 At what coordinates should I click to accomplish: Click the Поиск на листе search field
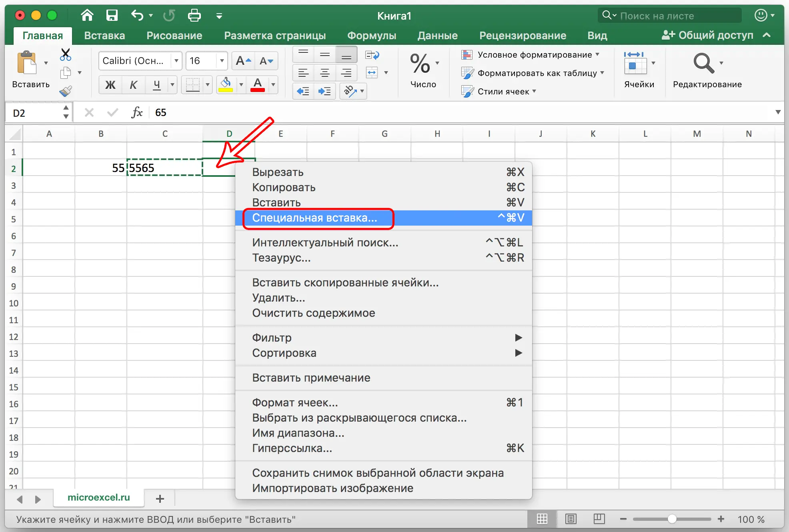coord(670,16)
